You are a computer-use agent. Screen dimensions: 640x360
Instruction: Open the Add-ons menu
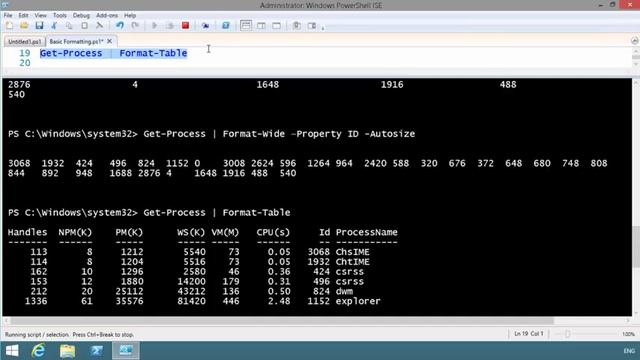point(107,16)
